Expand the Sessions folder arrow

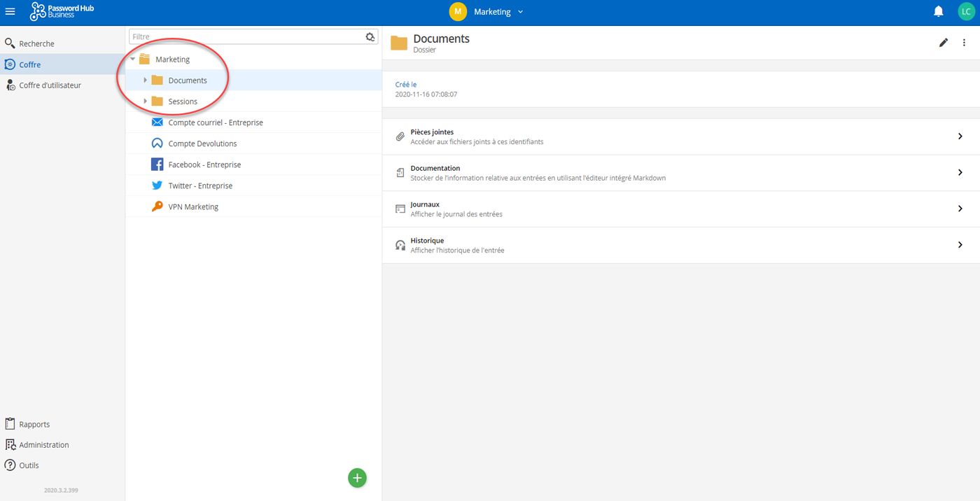tap(146, 101)
